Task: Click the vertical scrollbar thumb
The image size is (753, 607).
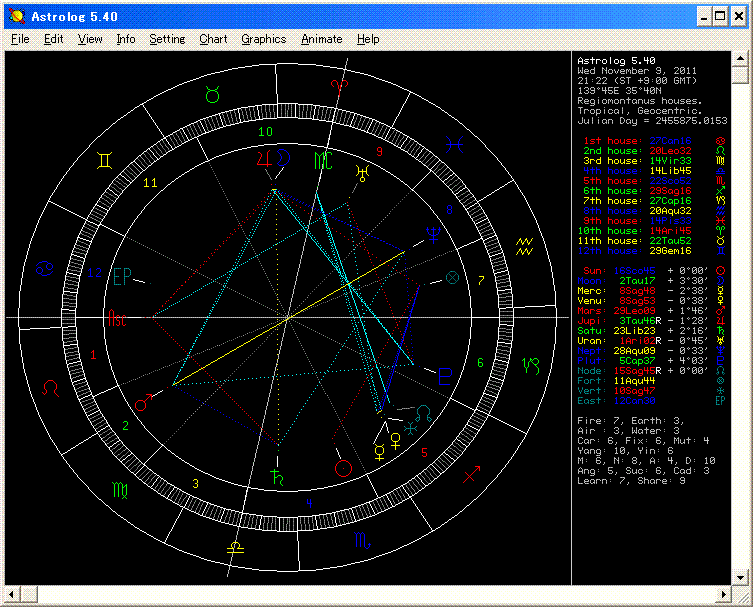Action: coord(740,75)
